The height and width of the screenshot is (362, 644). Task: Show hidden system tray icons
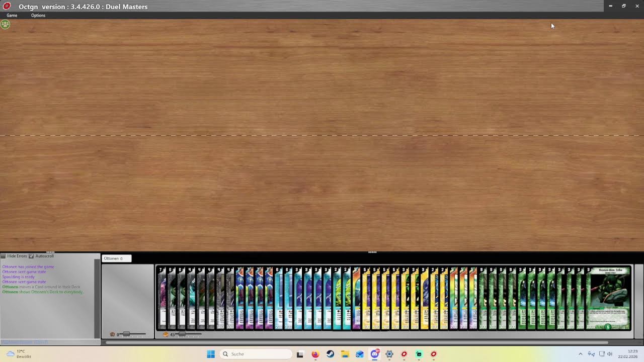tap(580, 354)
